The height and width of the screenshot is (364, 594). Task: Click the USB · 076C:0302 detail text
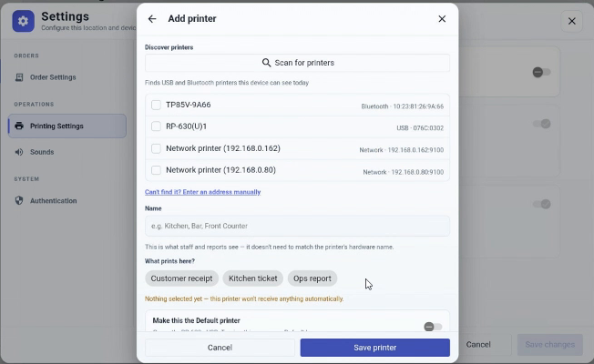[420, 128]
